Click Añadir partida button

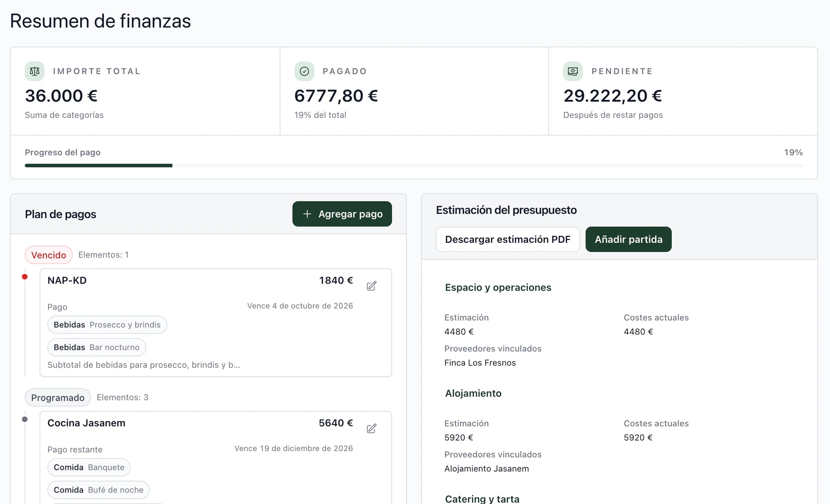[628, 239]
